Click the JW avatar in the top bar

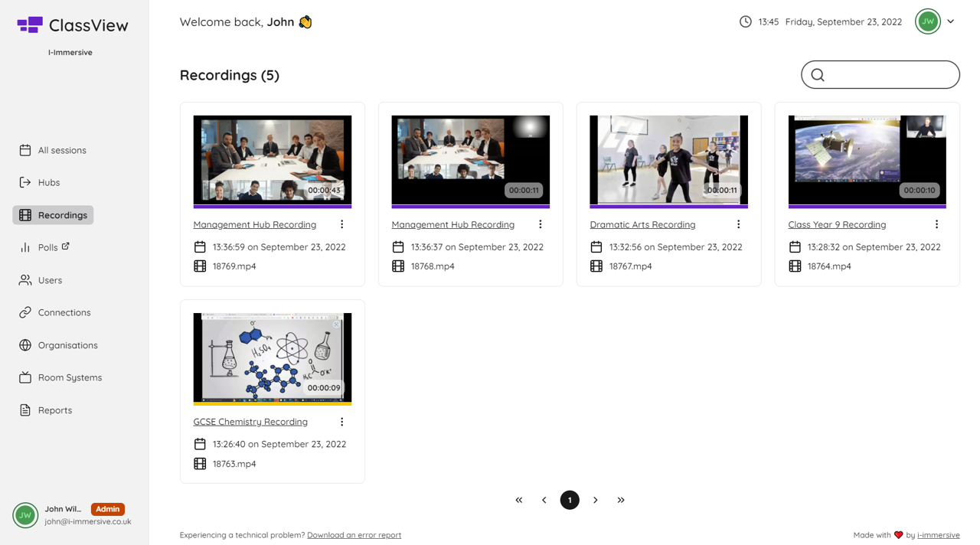[x=927, y=21]
